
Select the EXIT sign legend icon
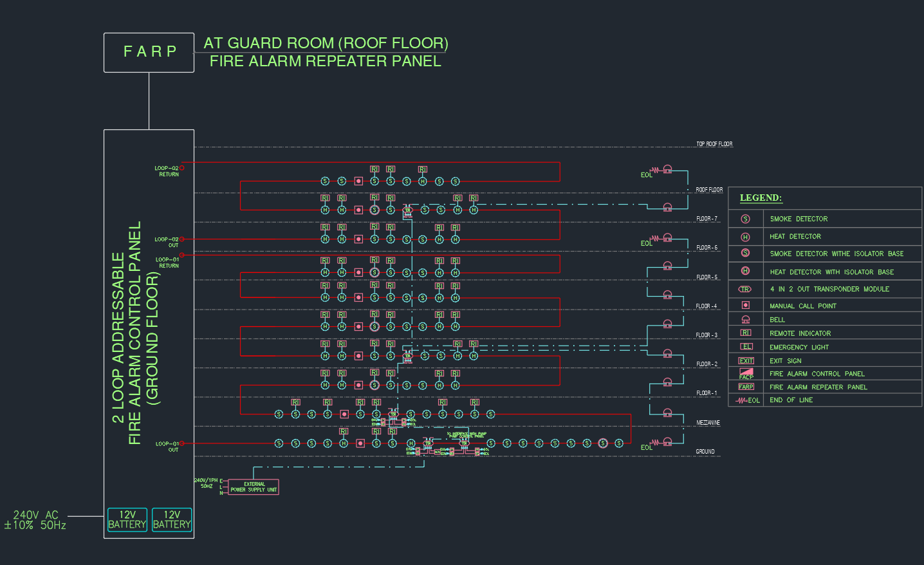pos(746,360)
